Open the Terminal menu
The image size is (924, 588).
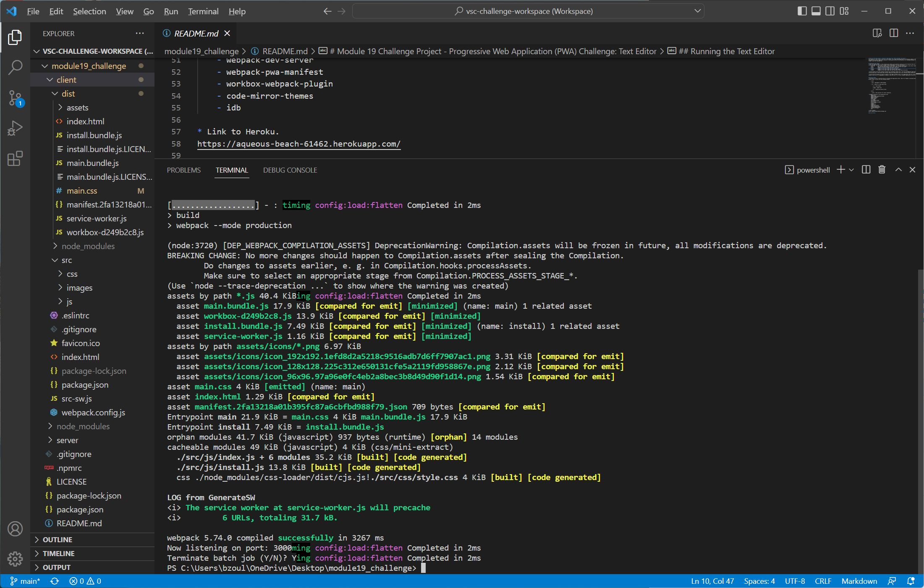click(203, 11)
